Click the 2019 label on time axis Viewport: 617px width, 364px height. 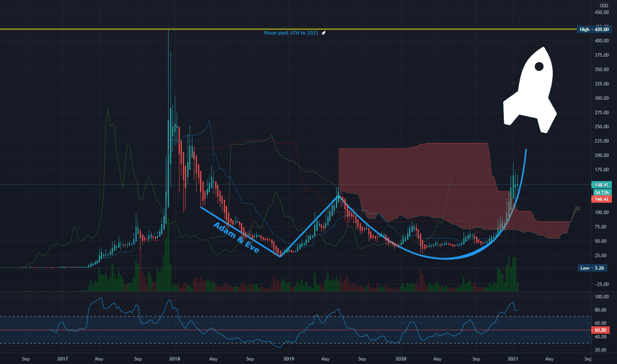pos(289,359)
